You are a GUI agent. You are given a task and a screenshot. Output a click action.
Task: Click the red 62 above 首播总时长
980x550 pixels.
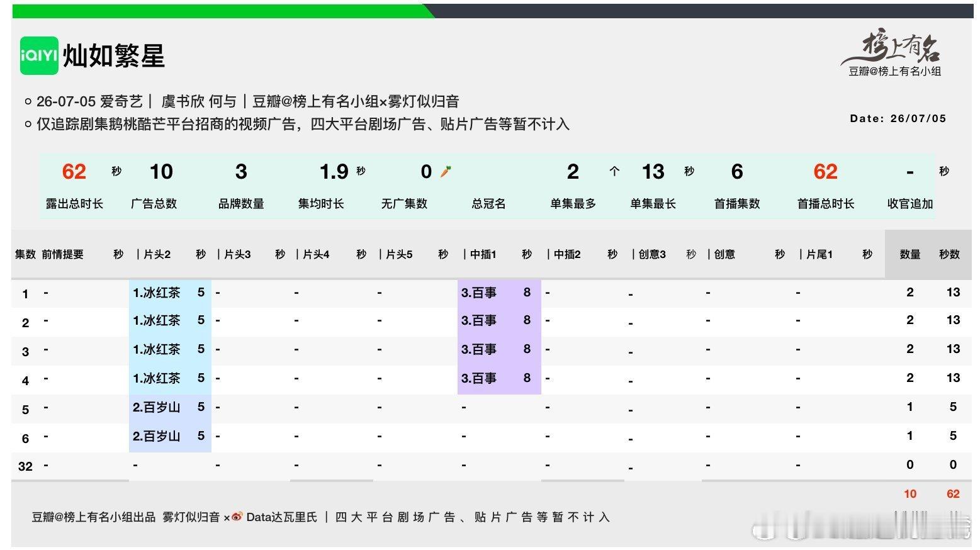point(825,171)
